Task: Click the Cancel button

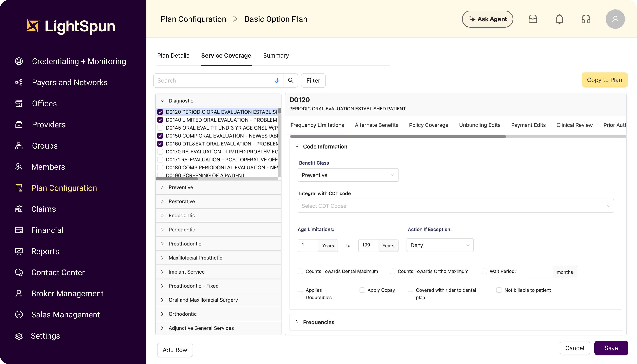Action: pos(575,348)
